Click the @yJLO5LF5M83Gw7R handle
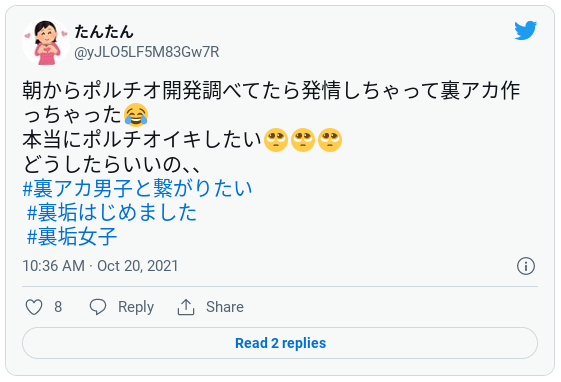Viewport: 561px width, 382px height. point(146,52)
